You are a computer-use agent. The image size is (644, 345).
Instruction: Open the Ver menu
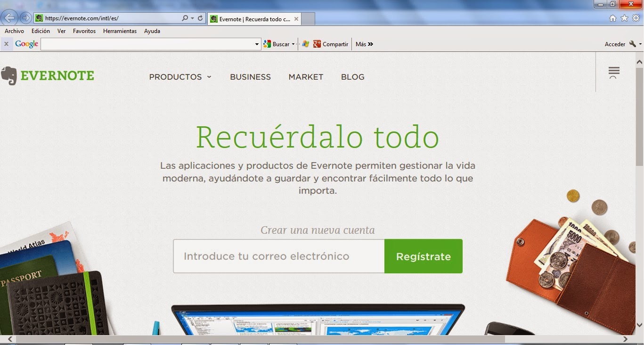click(x=61, y=31)
